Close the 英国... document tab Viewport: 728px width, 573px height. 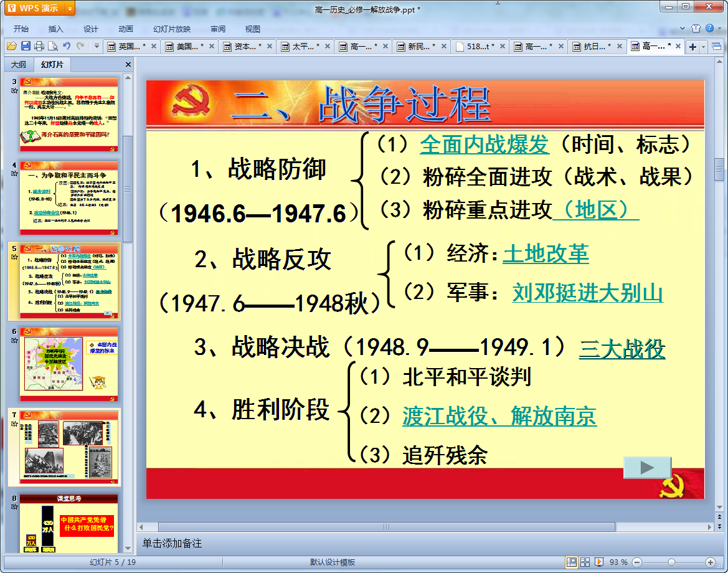coord(154,47)
